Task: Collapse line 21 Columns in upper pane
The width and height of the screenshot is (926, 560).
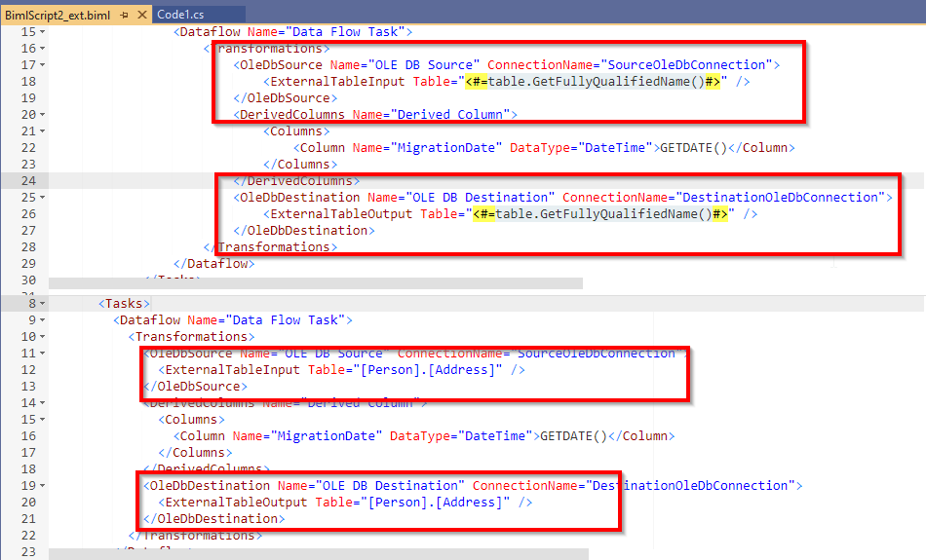Action: pos(42,131)
